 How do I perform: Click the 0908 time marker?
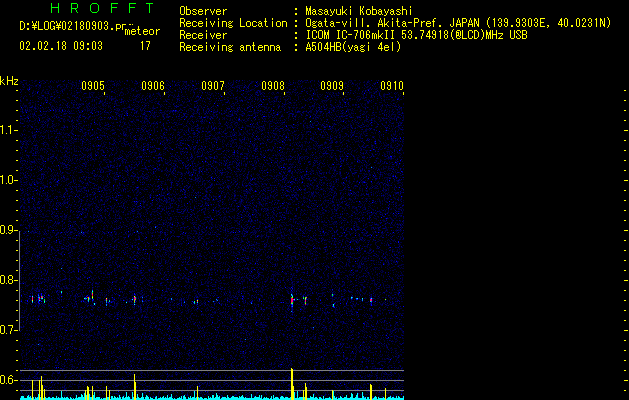273,86
